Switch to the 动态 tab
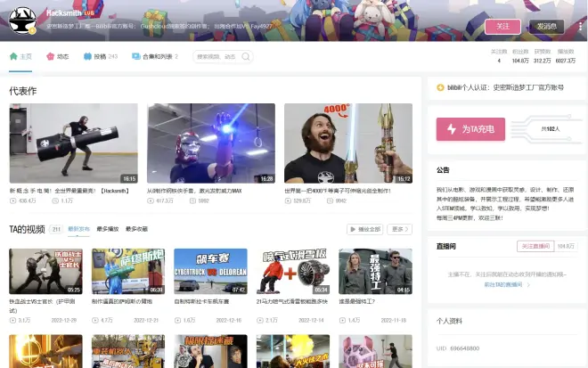This screenshot has width=588, height=368. (x=58, y=56)
